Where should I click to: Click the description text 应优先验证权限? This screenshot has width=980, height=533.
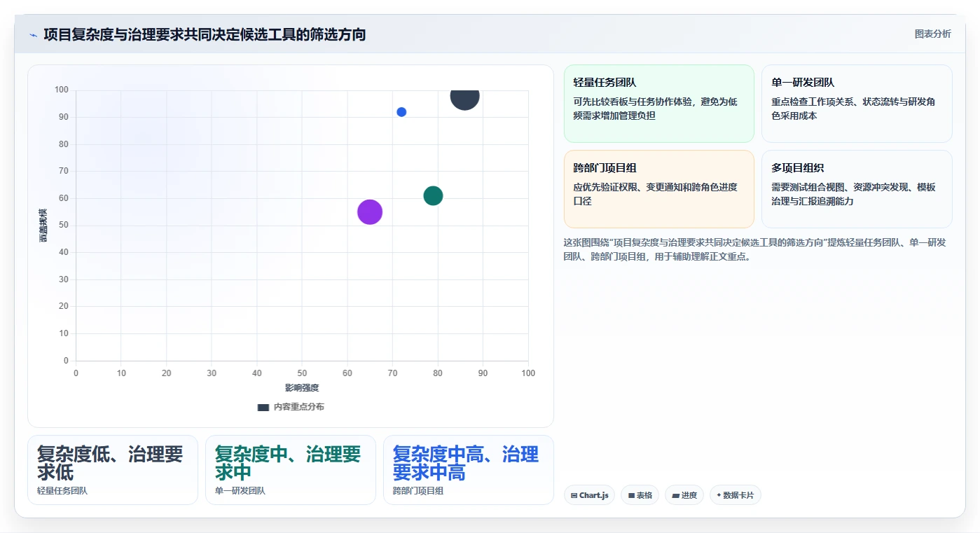click(x=655, y=194)
